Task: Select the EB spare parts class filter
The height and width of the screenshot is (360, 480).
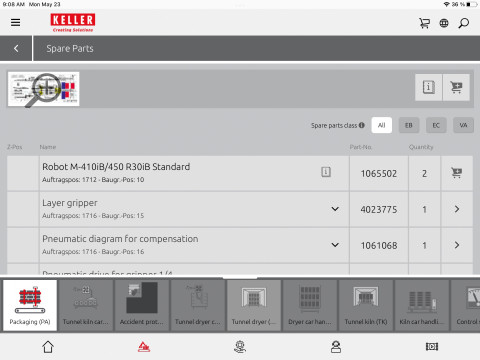Action: [409, 125]
